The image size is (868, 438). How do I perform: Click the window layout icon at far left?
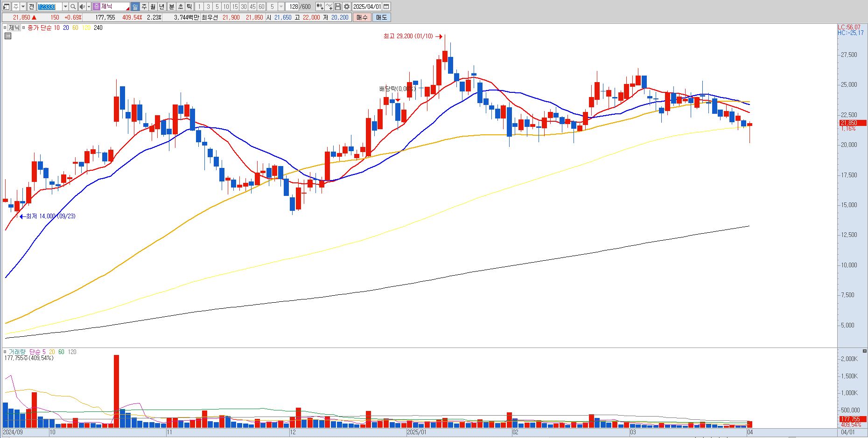(x=7, y=7)
